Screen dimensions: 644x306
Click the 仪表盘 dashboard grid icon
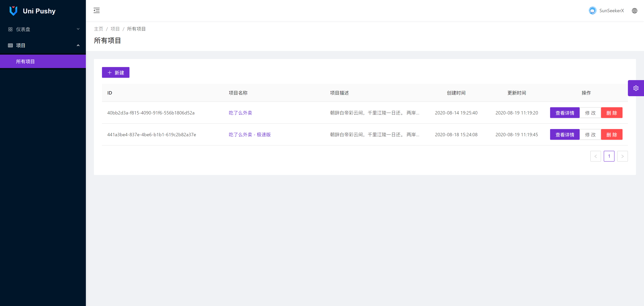(10, 29)
